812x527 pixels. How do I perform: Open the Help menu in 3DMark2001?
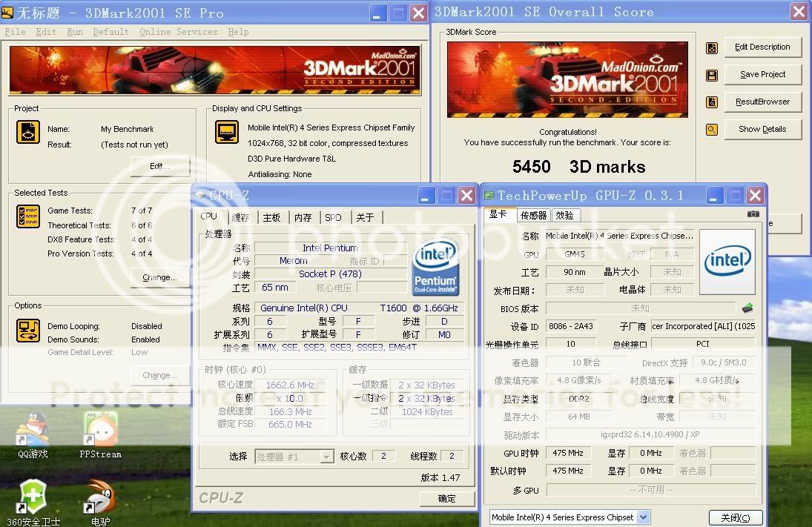click(238, 32)
